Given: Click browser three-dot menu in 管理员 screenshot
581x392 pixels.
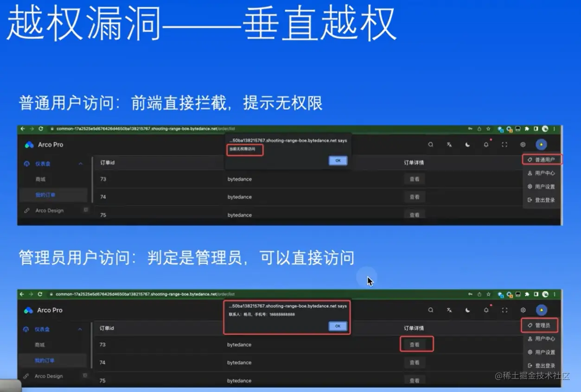Looking at the screenshot, I should point(555,294).
